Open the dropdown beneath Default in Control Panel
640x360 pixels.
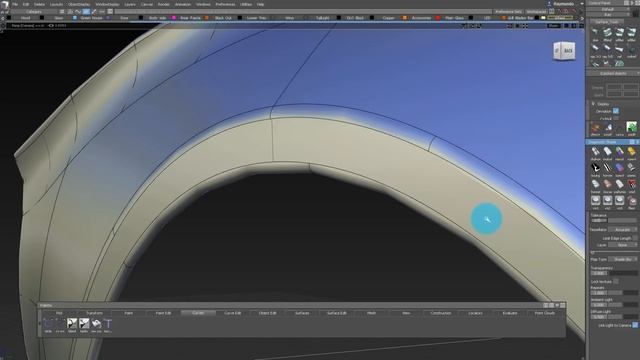pyautogui.click(x=608, y=14)
